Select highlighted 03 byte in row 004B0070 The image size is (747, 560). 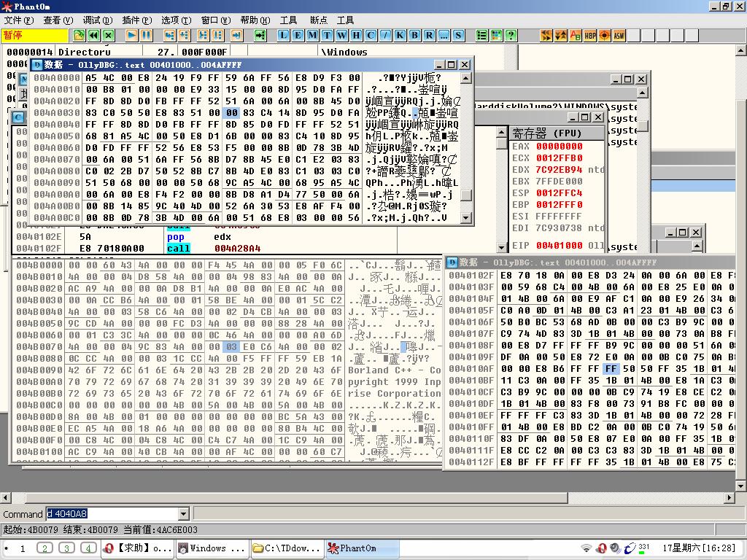[231, 346]
